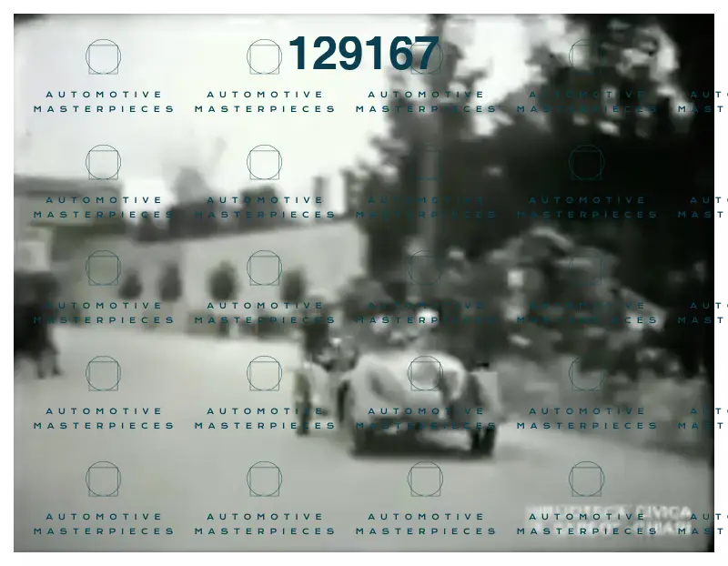728x566 pixels.
Task: Click the watermark logo partly hidden behind 129167
Action: (x=425, y=57)
